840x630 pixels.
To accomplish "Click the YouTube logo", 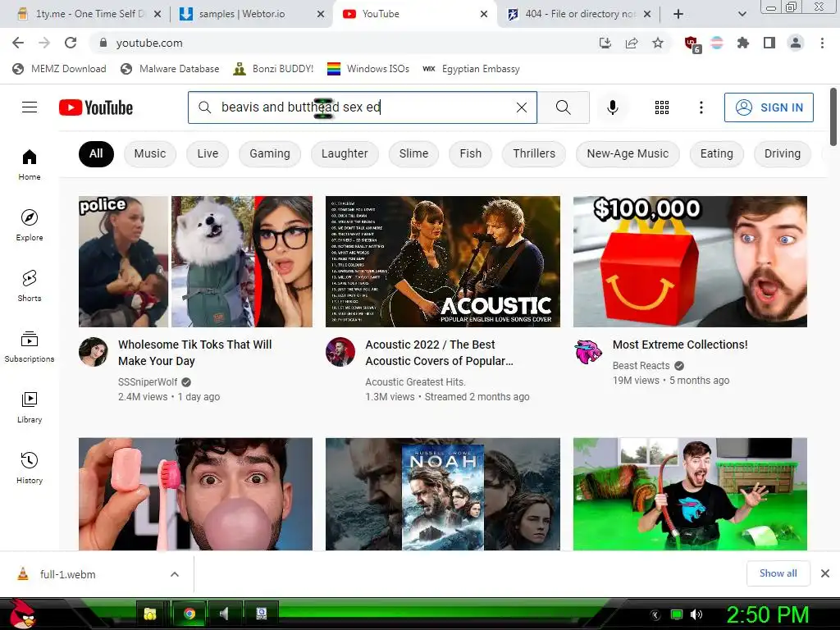I will click(x=96, y=107).
